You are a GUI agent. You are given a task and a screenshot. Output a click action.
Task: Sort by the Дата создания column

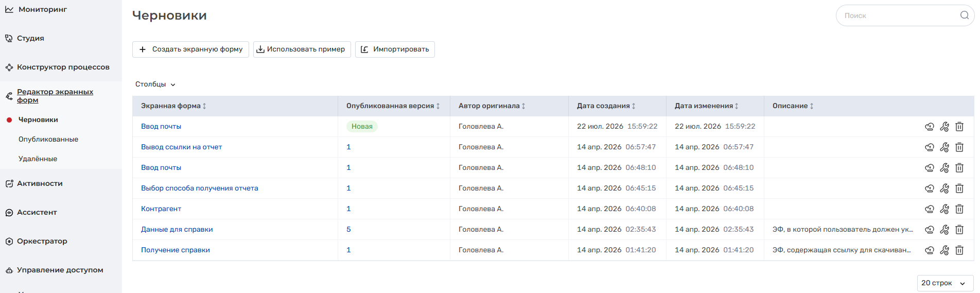coord(606,106)
